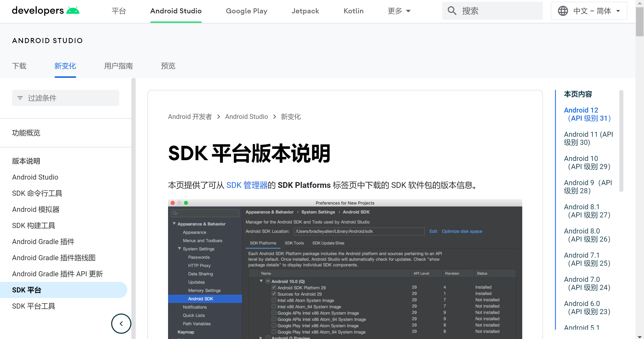The image size is (644, 339).
Task: Click the SDK manager preferences screenshot
Action: point(345,269)
